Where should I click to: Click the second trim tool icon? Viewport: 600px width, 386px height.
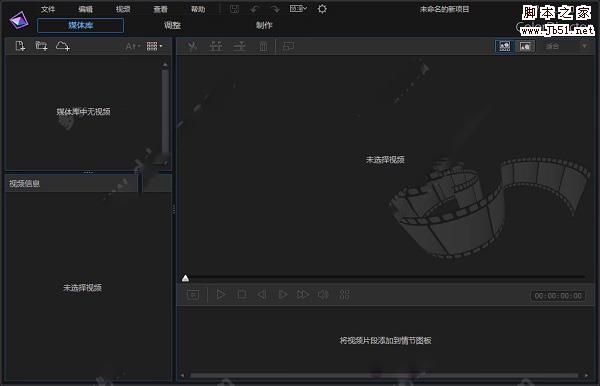coord(216,47)
